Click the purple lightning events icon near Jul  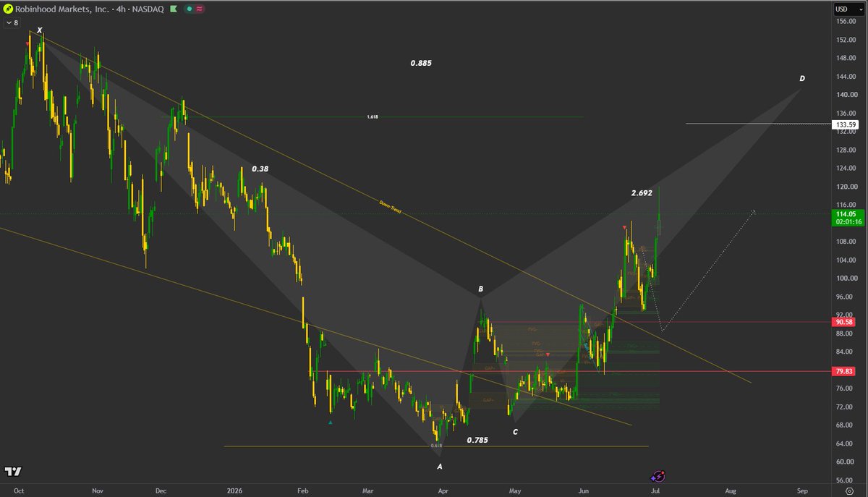tap(658, 475)
